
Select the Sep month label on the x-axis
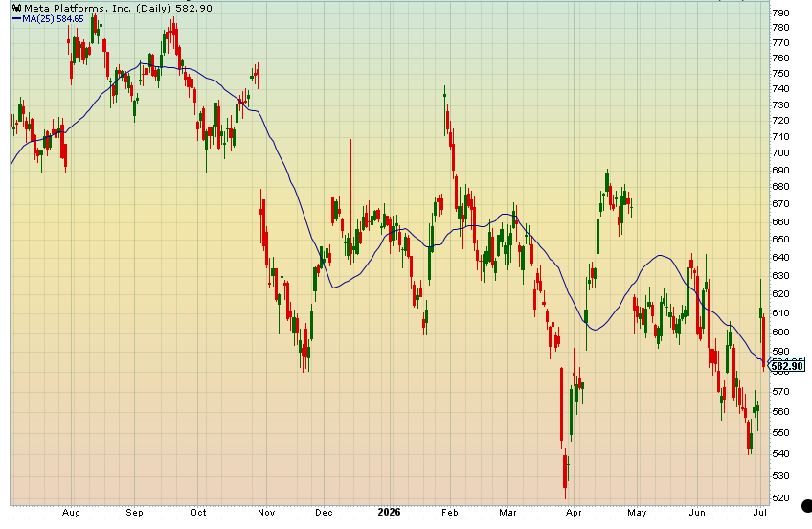tap(134, 513)
